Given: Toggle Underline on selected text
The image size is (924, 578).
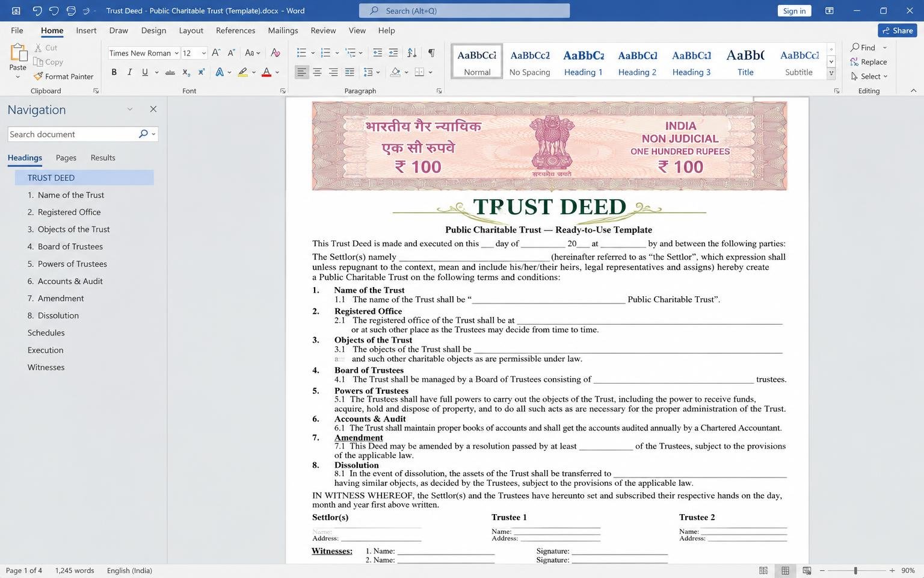Looking at the screenshot, I should click(x=145, y=72).
